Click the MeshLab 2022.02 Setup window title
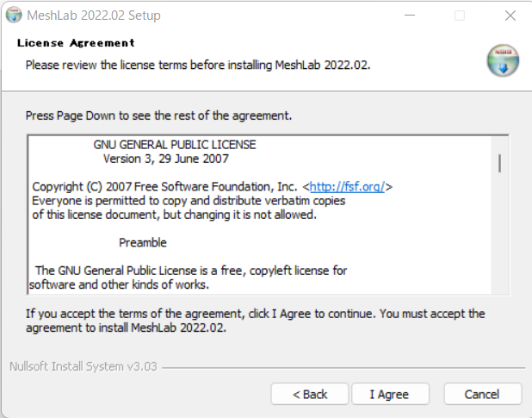The image size is (532, 418). (94, 16)
